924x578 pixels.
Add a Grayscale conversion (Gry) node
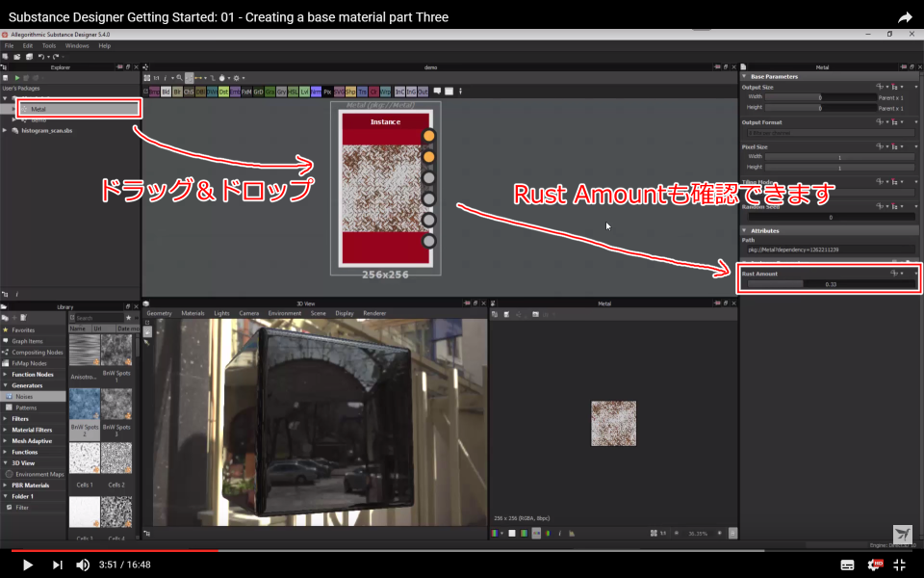(x=281, y=92)
